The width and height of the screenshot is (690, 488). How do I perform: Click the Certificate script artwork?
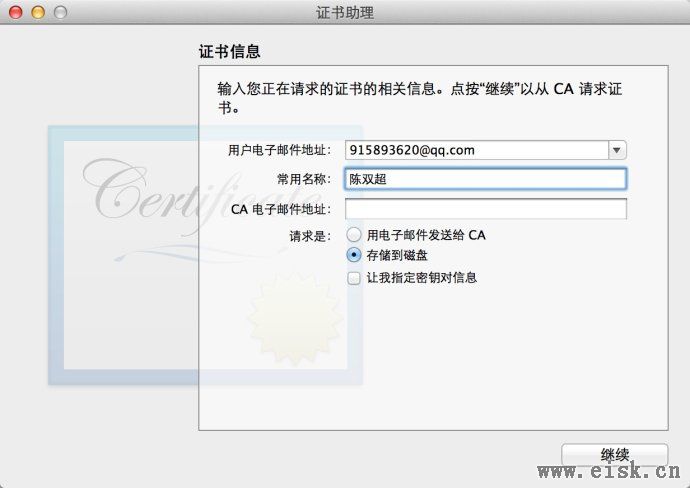click(x=196, y=194)
